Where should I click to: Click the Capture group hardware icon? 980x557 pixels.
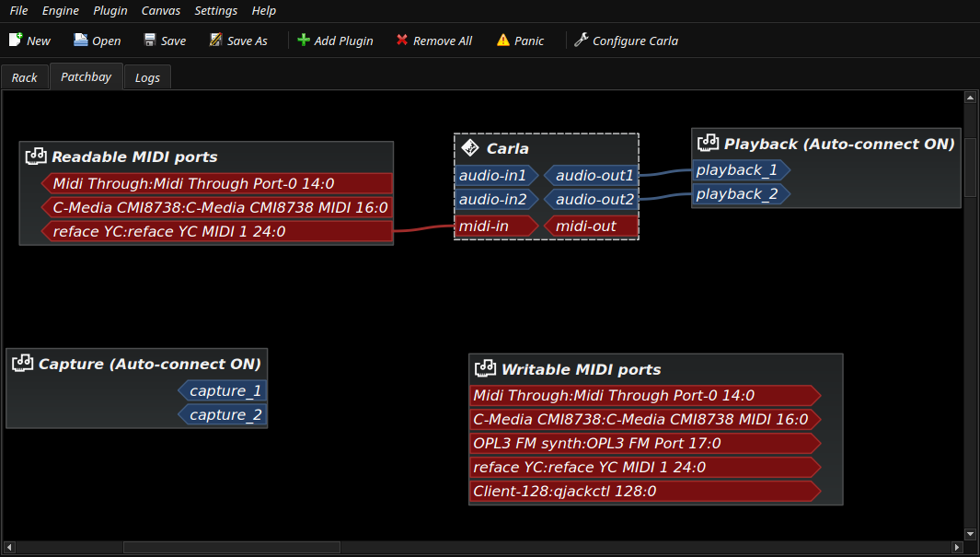[x=22, y=364]
